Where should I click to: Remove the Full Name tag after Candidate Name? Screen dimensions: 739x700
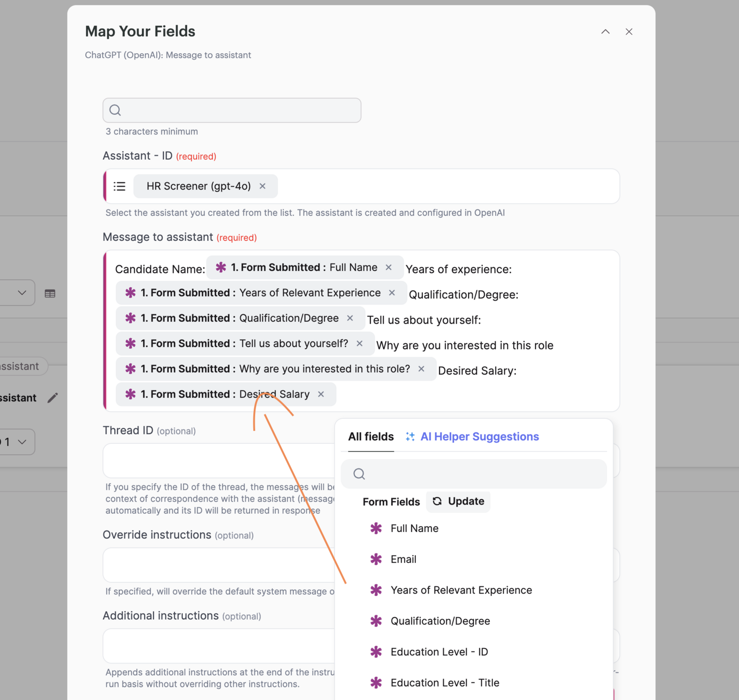(388, 267)
